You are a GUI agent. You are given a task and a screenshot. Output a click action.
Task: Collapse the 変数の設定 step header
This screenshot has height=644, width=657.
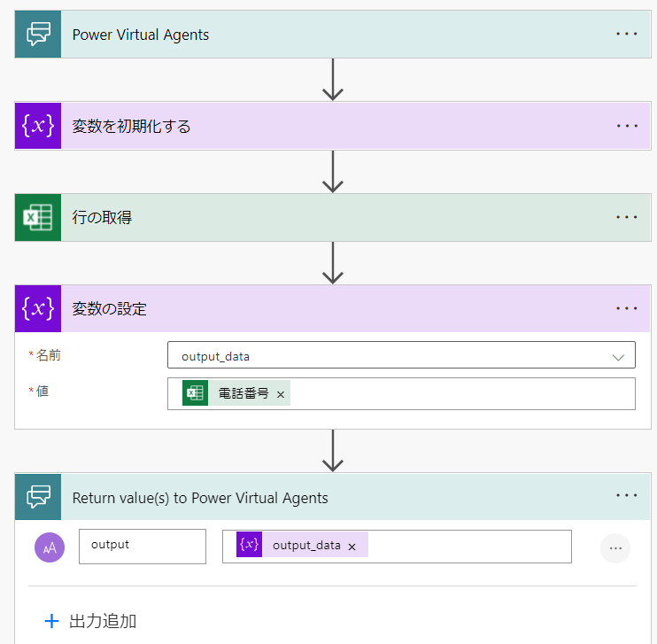(x=333, y=308)
